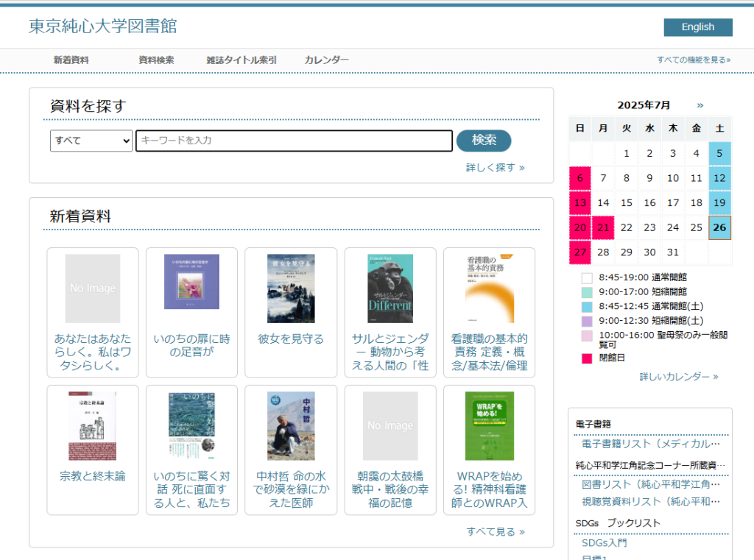Open the 新着資料 menu item
Screen dimensions: 754x560
[71, 60]
